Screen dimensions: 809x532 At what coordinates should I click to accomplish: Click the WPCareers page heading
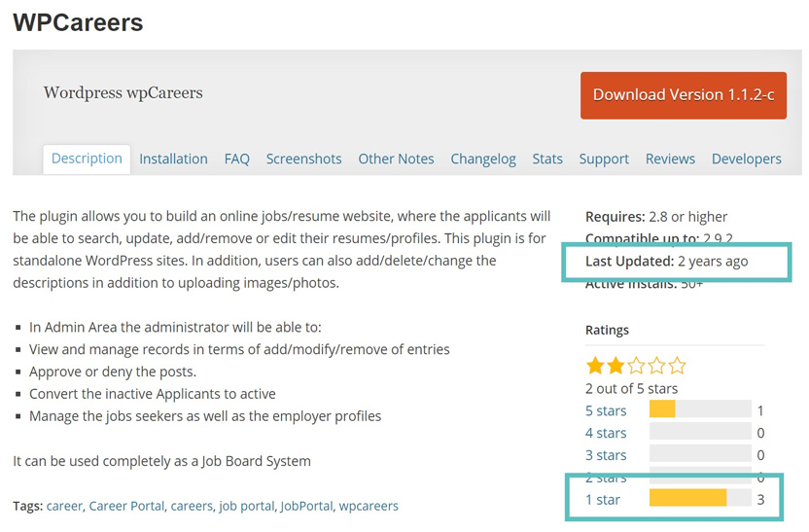pos(78,22)
